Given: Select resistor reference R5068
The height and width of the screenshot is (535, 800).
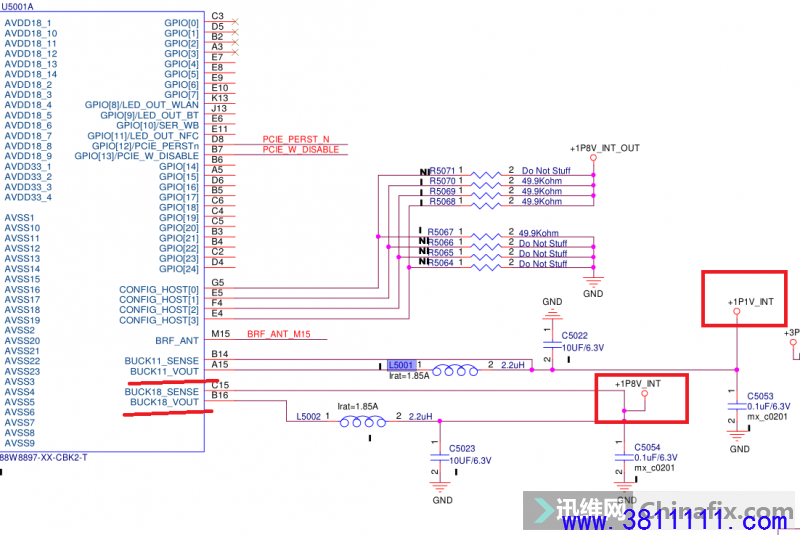Looking at the screenshot, I should pos(442,201).
